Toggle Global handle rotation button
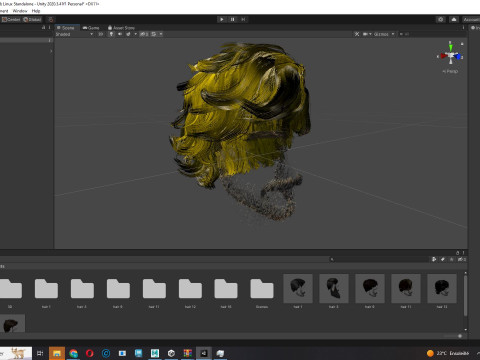This screenshot has height=360, width=480. point(32,19)
